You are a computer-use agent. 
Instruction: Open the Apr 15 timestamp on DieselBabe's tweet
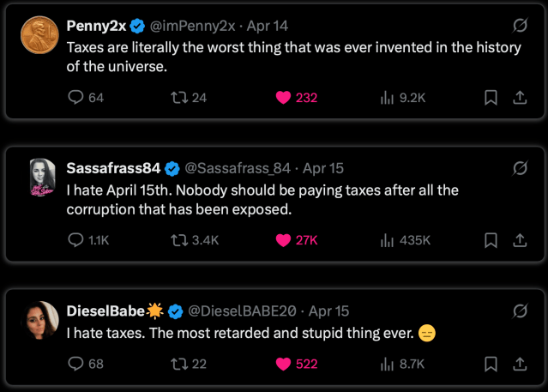click(328, 310)
